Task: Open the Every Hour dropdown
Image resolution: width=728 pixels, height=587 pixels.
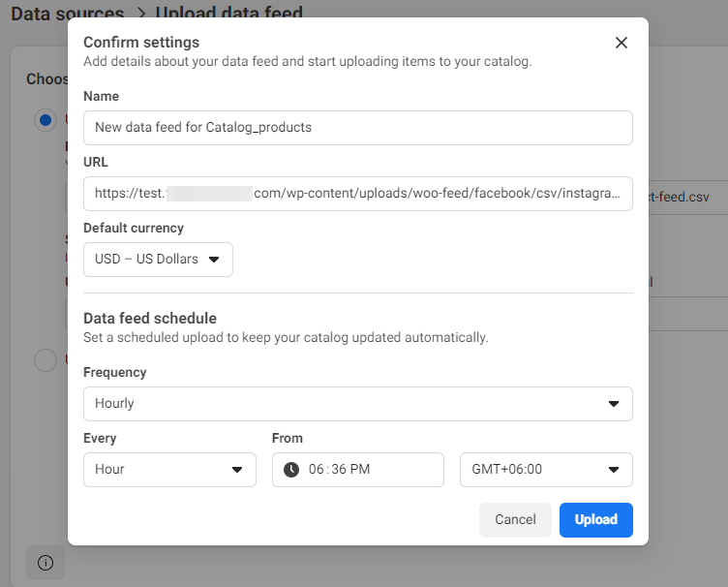Action: click(x=169, y=470)
